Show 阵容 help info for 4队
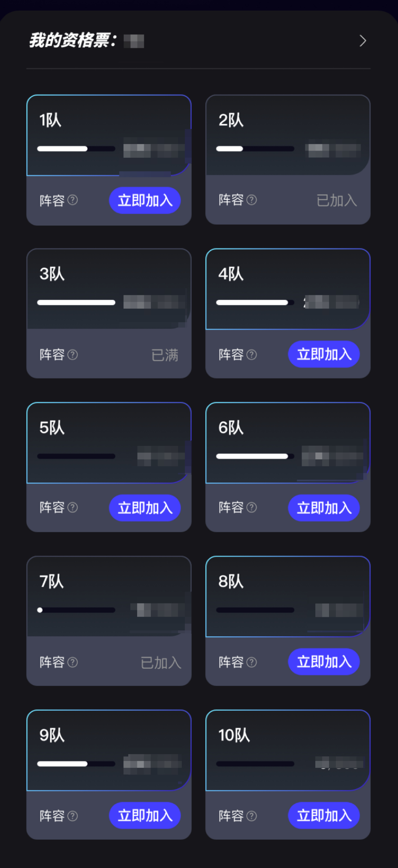This screenshot has width=398, height=868. (x=252, y=354)
